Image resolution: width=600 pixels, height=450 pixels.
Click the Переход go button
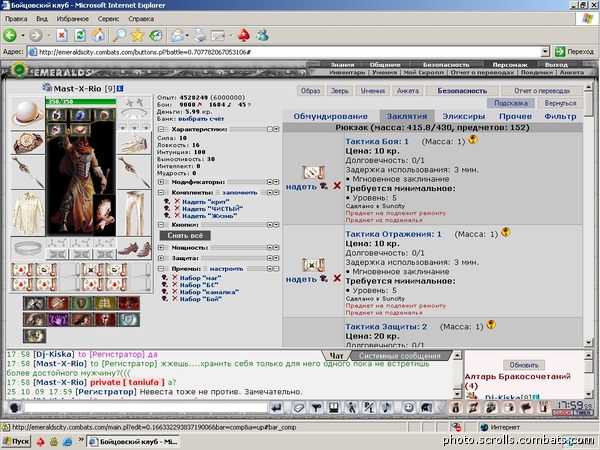tap(575, 52)
